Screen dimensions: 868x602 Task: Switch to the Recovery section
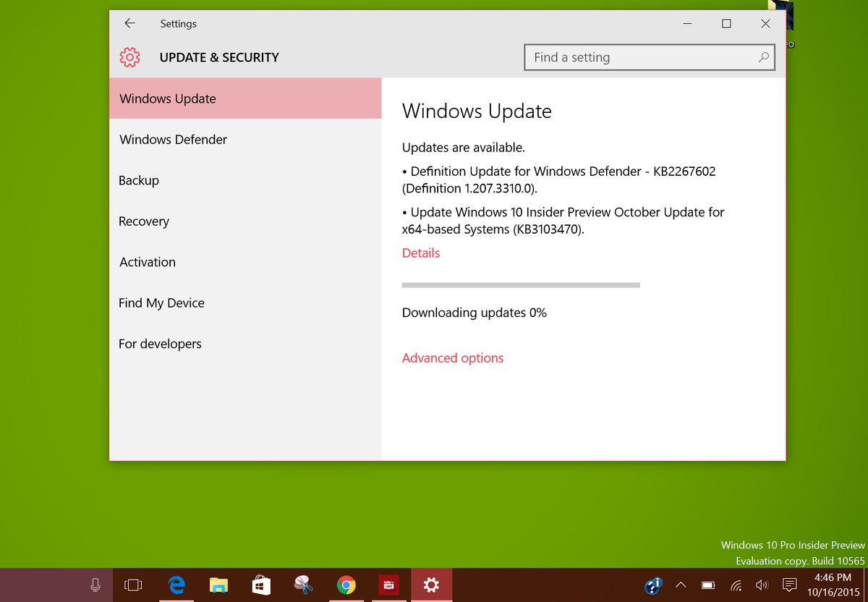point(143,221)
